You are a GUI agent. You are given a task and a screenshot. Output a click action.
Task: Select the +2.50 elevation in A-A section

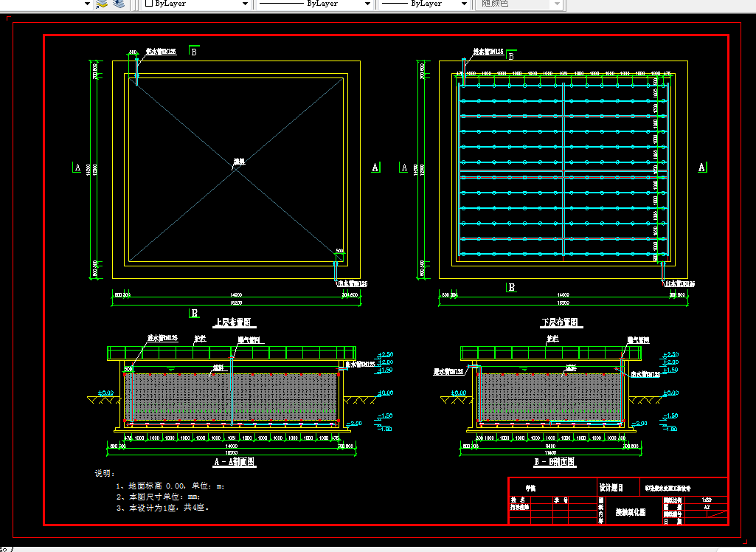click(386, 355)
